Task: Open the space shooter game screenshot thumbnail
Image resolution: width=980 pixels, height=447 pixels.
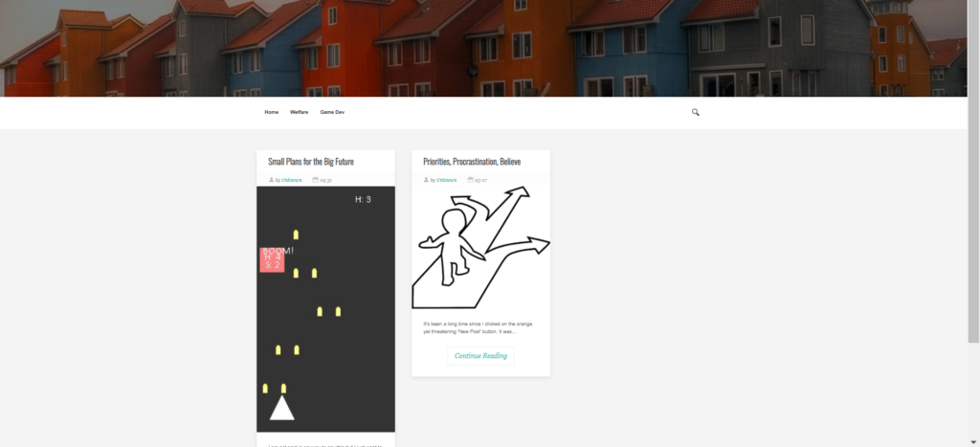Action: [325, 309]
